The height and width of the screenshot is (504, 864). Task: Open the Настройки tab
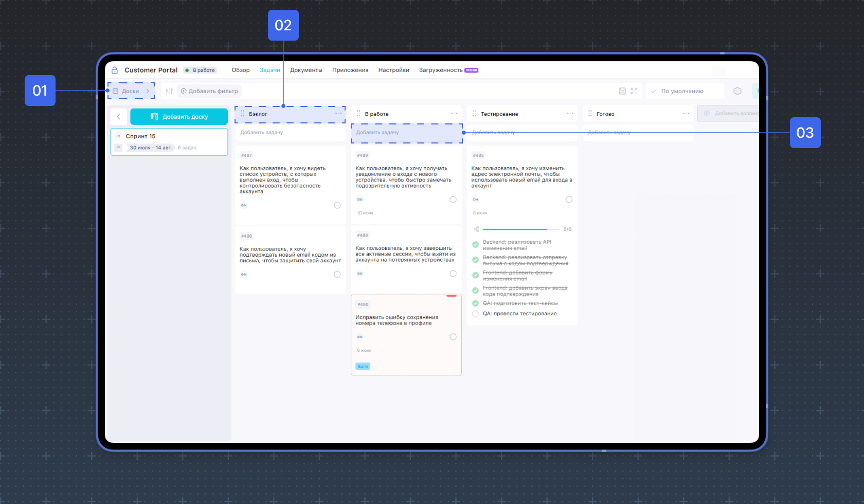click(394, 70)
